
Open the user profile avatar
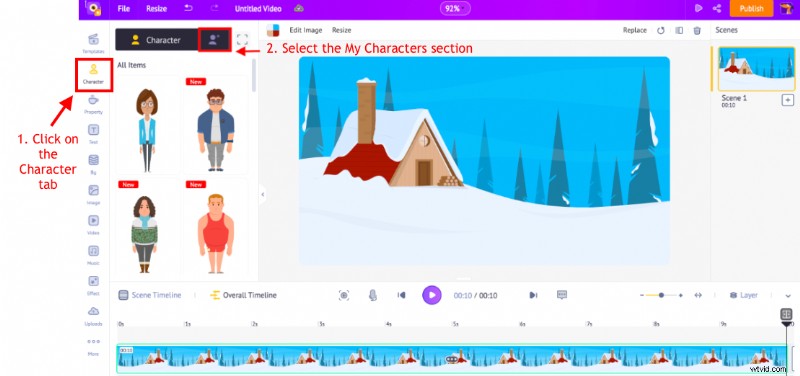786,9
